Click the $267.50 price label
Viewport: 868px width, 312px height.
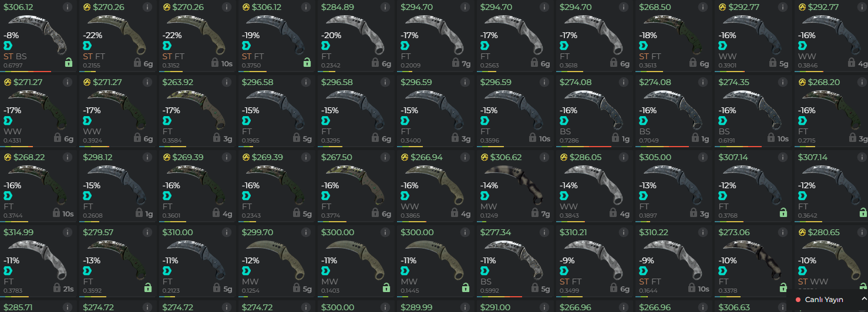tap(337, 157)
